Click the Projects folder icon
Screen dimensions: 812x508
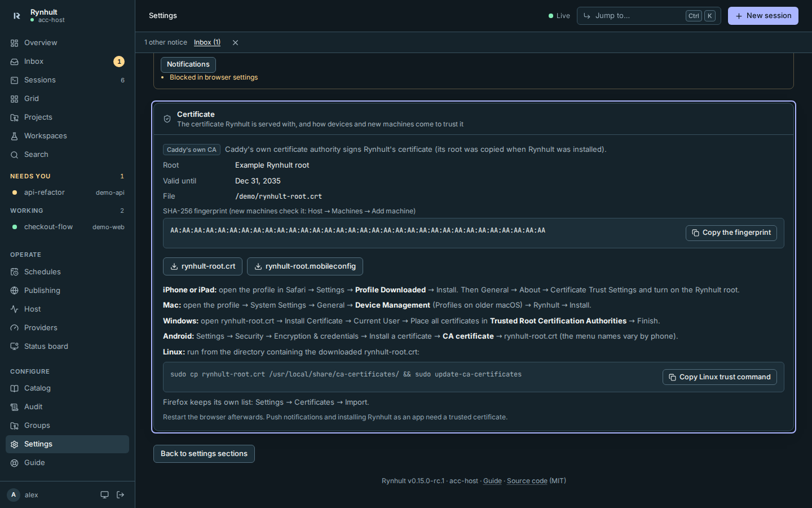coord(15,117)
